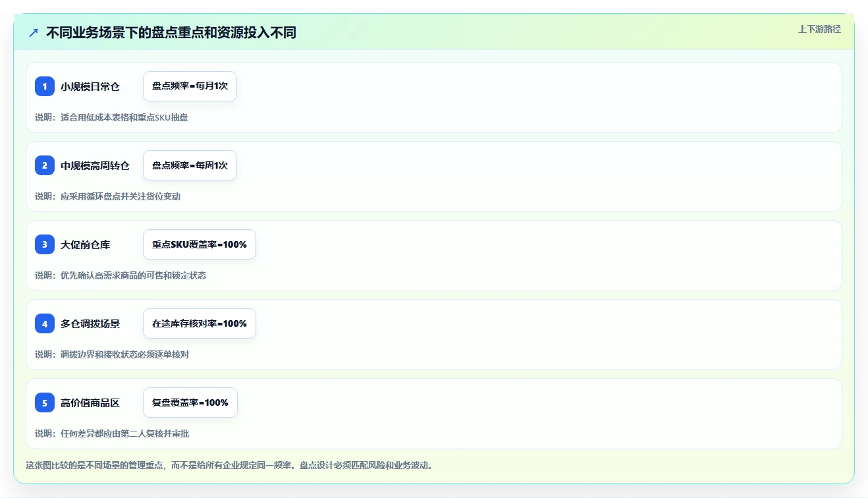Click the title 不同业务场景下的盘点重点和资源投入不同

tap(171, 32)
